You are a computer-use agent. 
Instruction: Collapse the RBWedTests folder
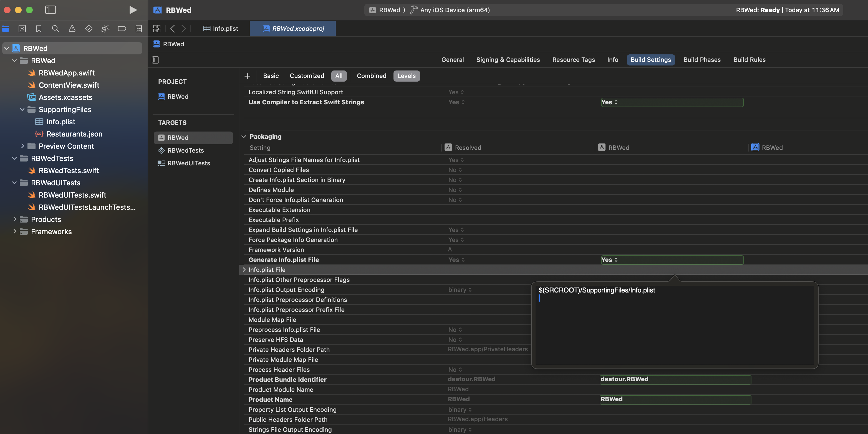tap(14, 158)
